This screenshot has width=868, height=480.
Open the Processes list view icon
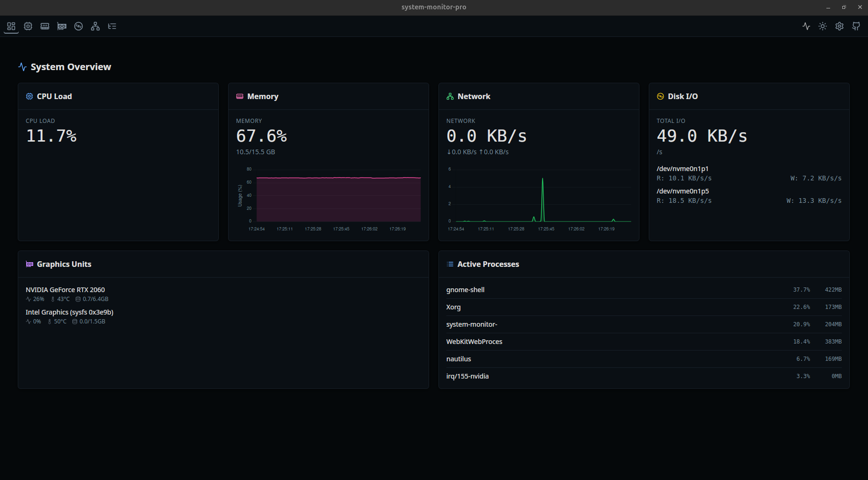click(112, 26)
